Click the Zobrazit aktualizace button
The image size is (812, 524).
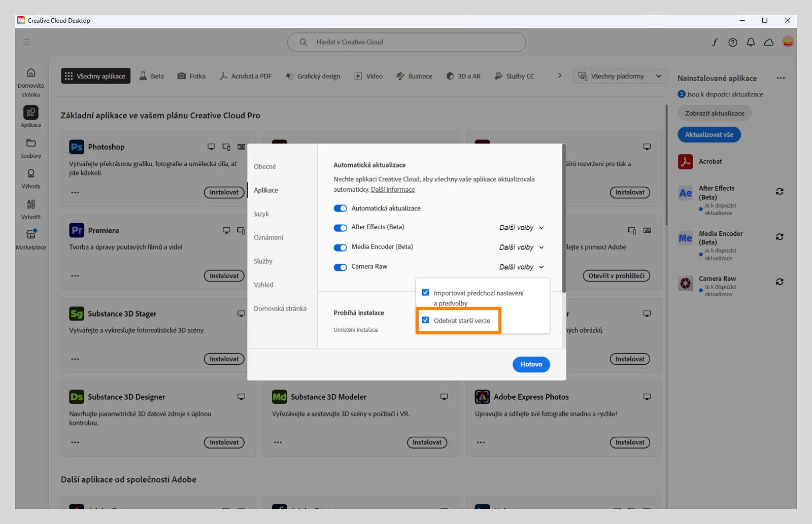click(x=715, y=113)
